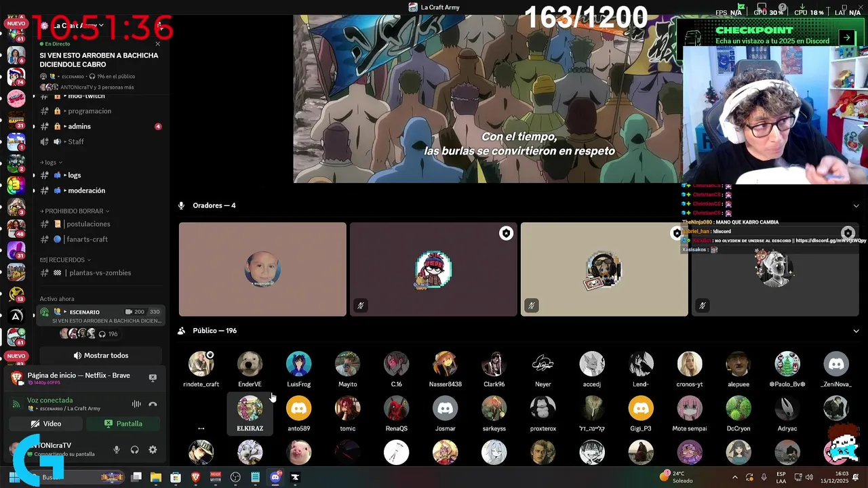Open rindete_craft audience avatar
The width and height of the screenshot is (868, 488).
click(201, 364)
